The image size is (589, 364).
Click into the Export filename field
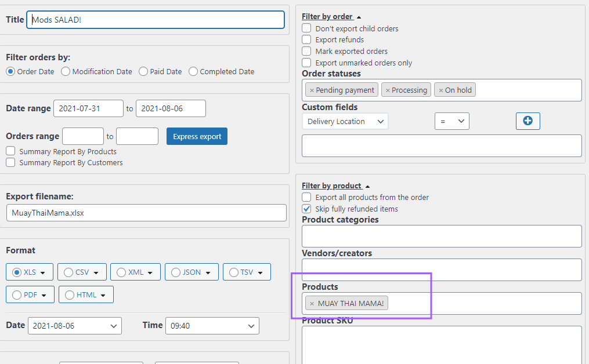coord(146,213)
